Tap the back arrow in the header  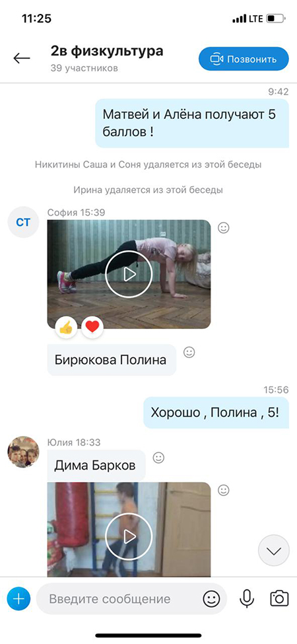click(22, 58)
